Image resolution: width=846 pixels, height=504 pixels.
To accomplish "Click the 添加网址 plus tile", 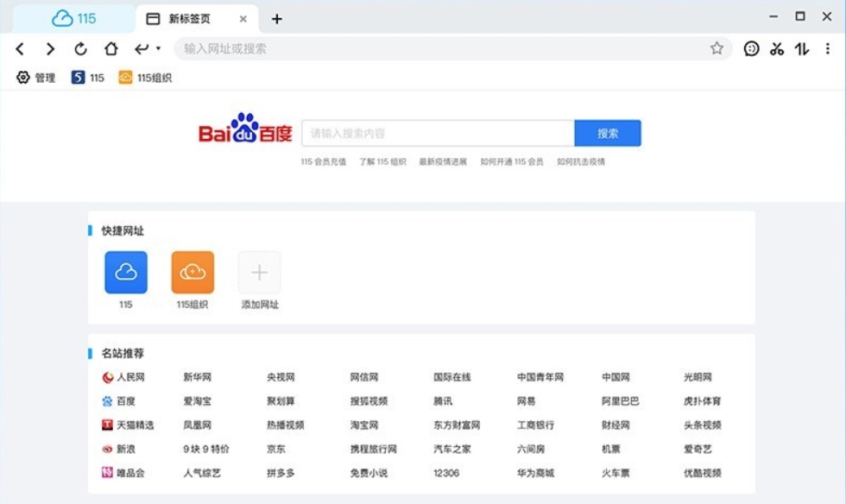I will coord(260,273).
